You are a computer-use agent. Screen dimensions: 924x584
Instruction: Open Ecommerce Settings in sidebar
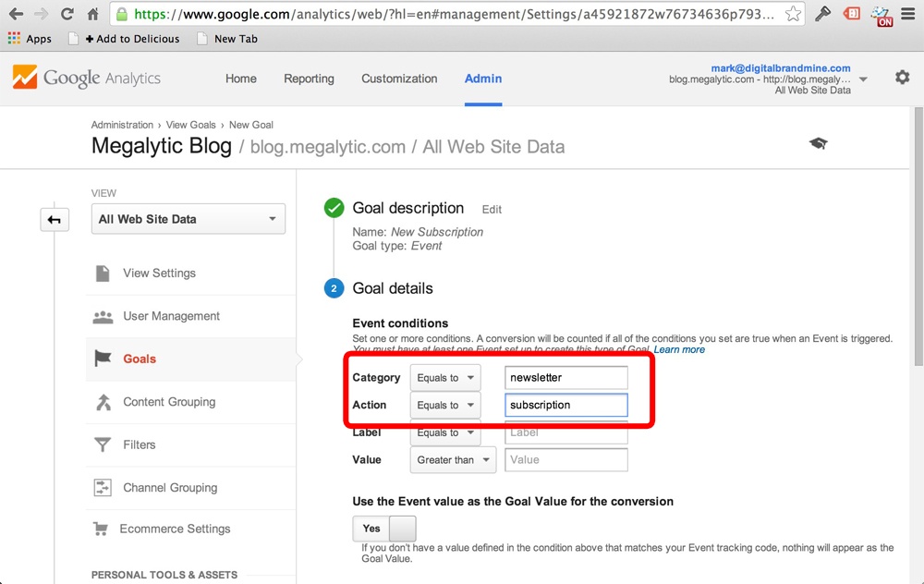tap(175, 529)
